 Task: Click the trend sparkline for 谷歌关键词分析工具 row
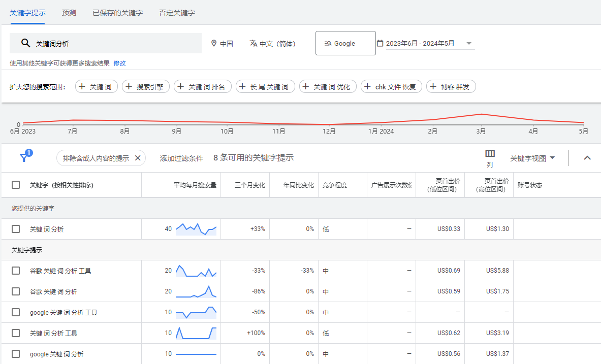196,271
